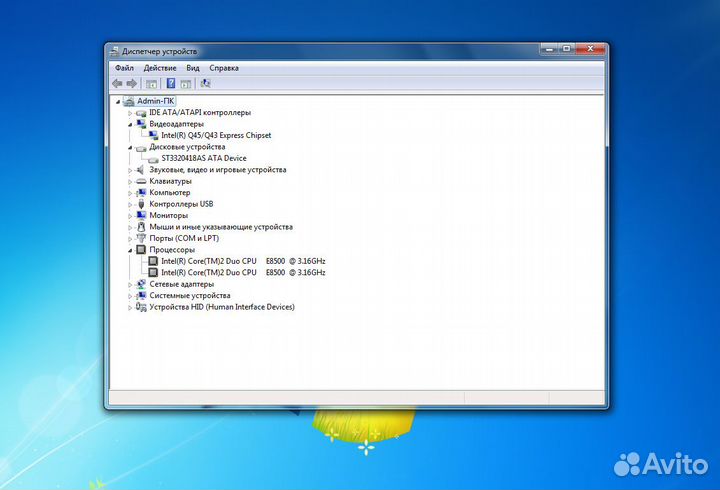The image size is (720, 490).
Task: Expand Мыши и иные указывающие устройства arrow
Action: pos(130,227)
